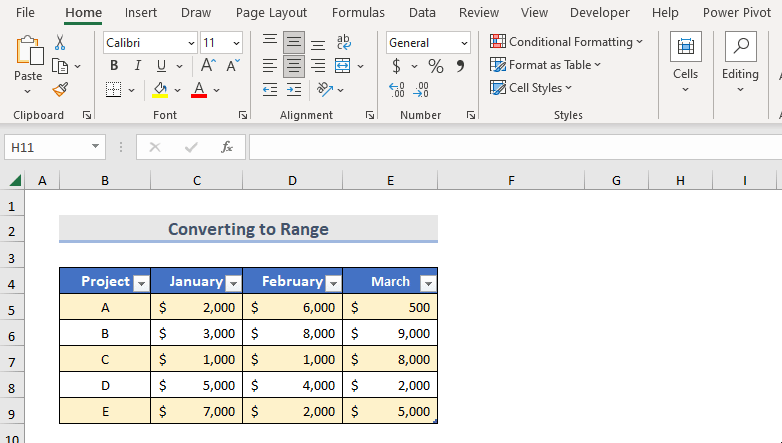The image size is (782, 443).
Task: Open the Clipboard dialog launcher
Action: (87, 115)
